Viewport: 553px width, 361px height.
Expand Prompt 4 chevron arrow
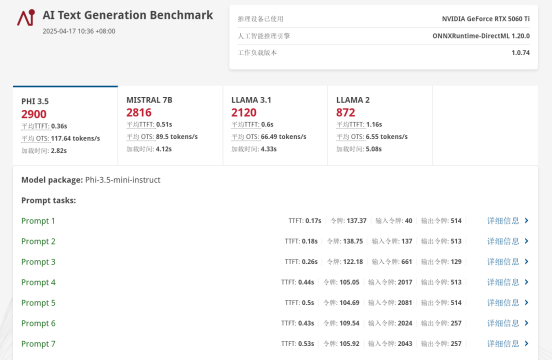pyautogui.click(x=527, y=282)
